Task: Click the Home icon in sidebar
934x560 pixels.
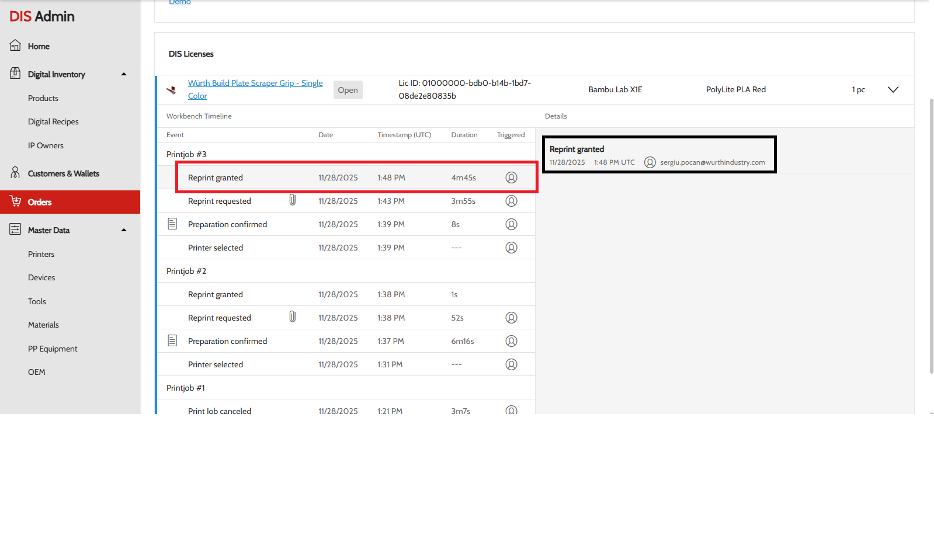Action: tap(15, 46)
